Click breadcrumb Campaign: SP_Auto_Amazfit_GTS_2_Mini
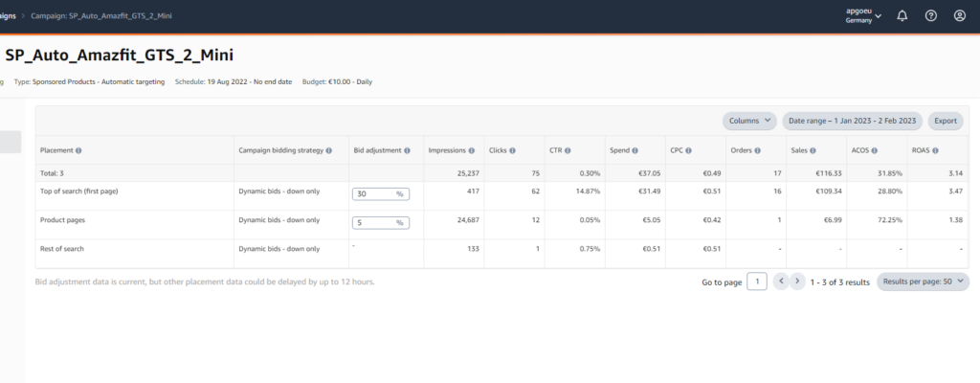 coord(101,15)
